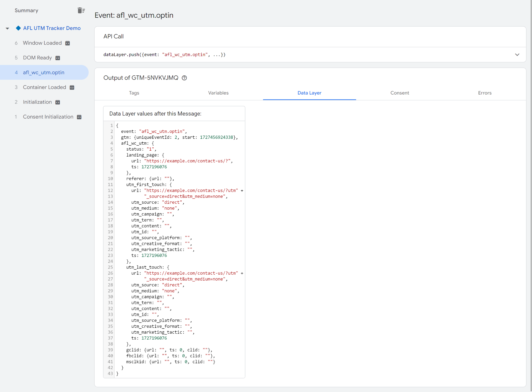This screenshot has height=392, width=532.
Task: Click the landing_page url line 7 value
Action: pyautogui.click(x=187, y=161)
